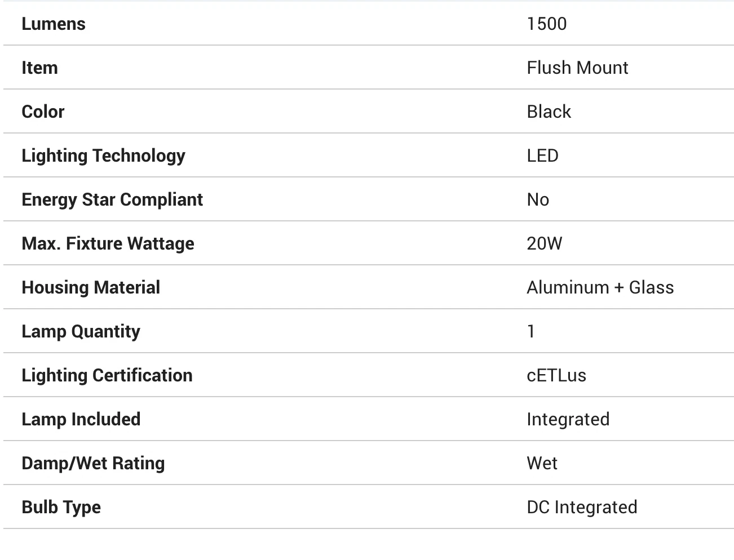Click the Damp/Wet Rating label
Viewport: 734px width, 560px height.
(x=93, y=463)
